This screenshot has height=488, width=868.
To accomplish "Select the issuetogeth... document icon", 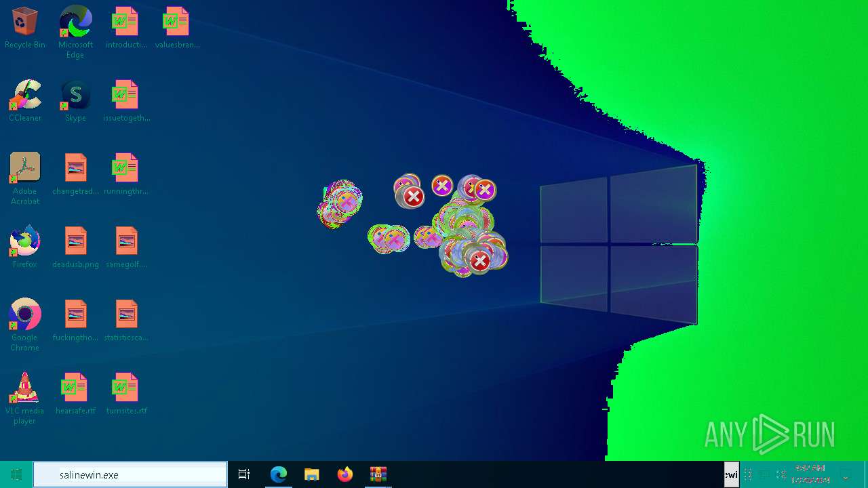I will tap(126, 101).
